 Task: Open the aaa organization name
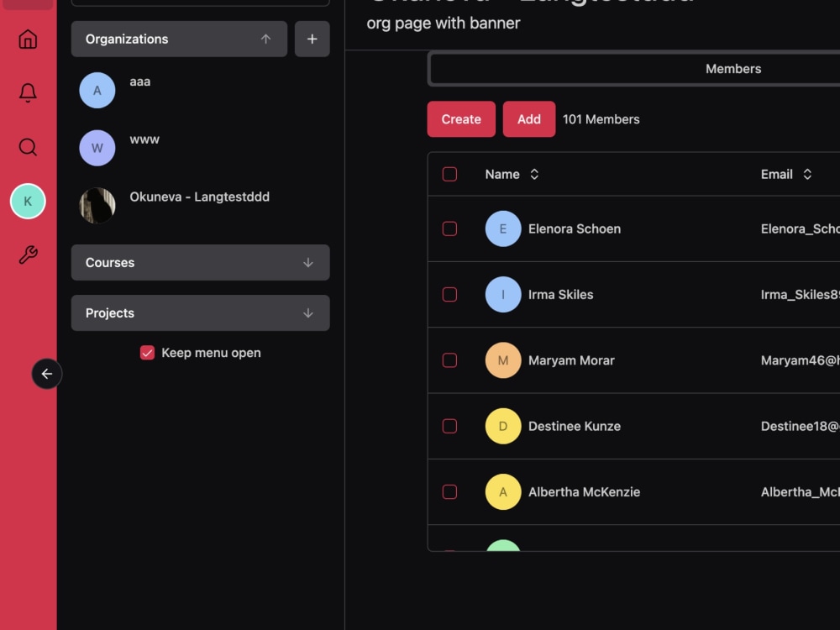coord(139,81)
